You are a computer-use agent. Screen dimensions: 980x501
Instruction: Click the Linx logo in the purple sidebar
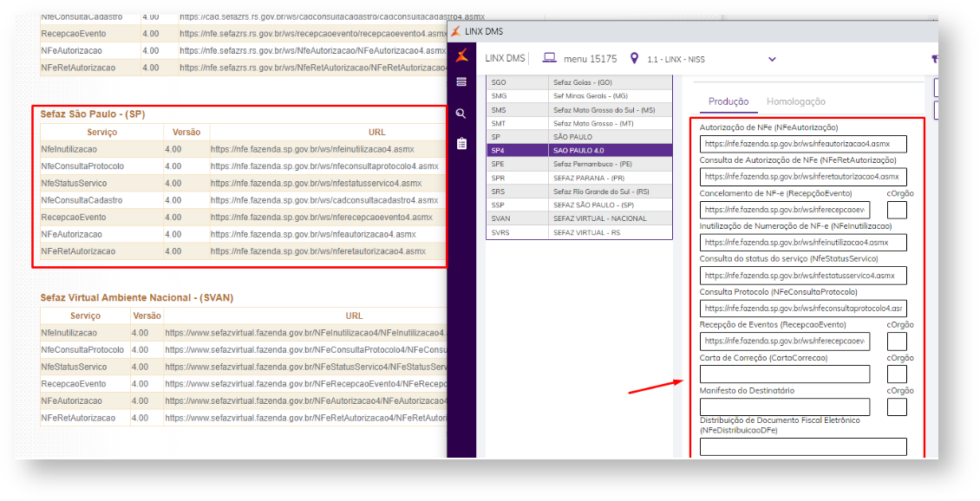tap(462, 55)
